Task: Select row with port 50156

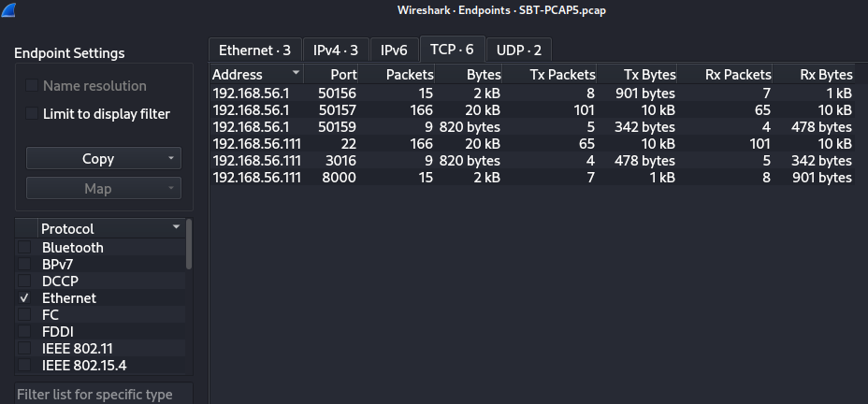Action: (532, 94)
